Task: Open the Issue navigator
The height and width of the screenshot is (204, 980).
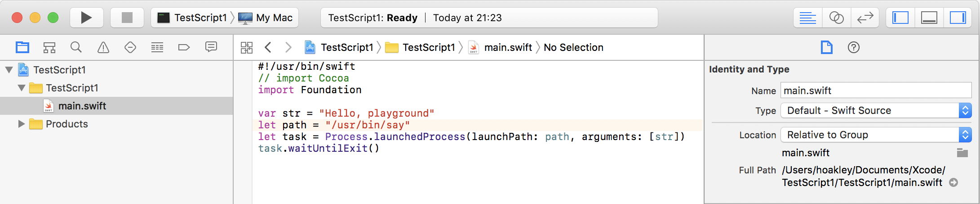Action: (103, 47)
